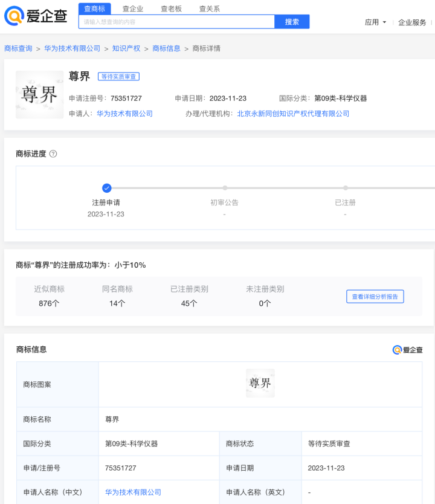435x504 pixels.
Task: Click the 商标名称 value 尊界 in table
Action: 112,419
